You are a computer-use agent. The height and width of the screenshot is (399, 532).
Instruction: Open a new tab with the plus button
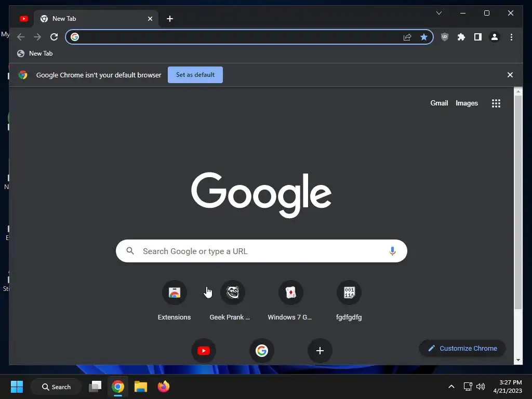pos(170,19)
